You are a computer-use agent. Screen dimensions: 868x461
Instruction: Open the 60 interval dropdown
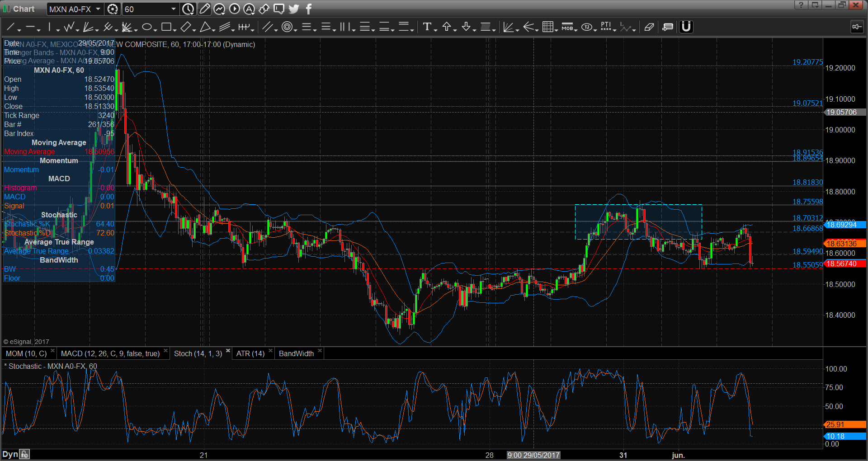[x=173, y=9]
